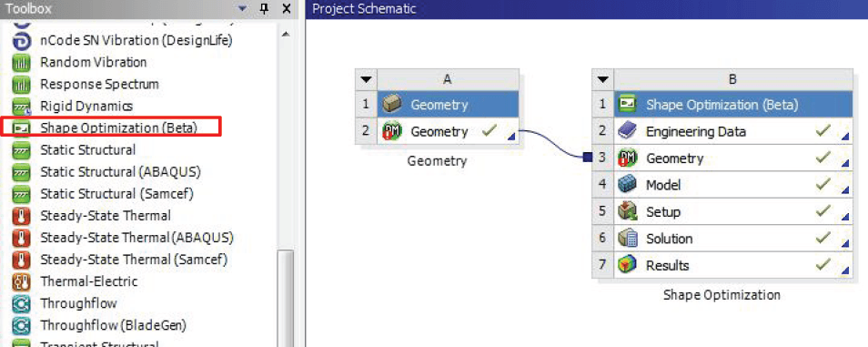Select the Thermal-Electric system icon
The image size is (868, 347).
click(21, 281)
